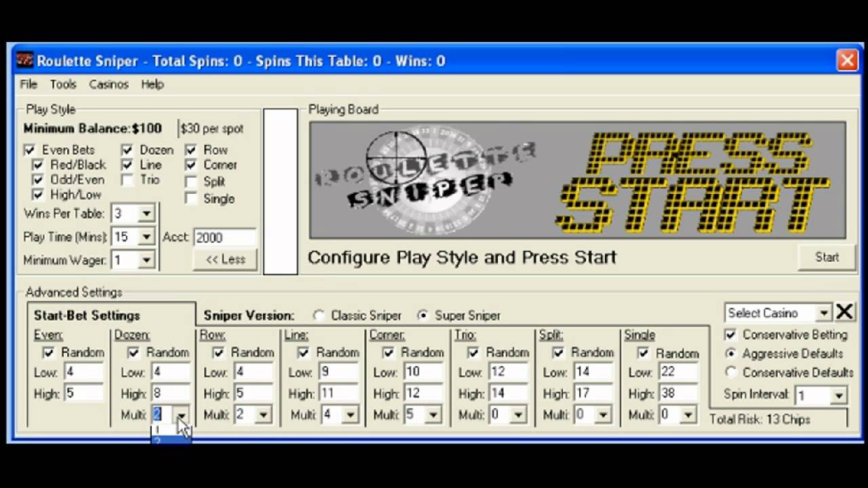Open the Casinos menu
The image size is (868, 488).
coord(108,84)
